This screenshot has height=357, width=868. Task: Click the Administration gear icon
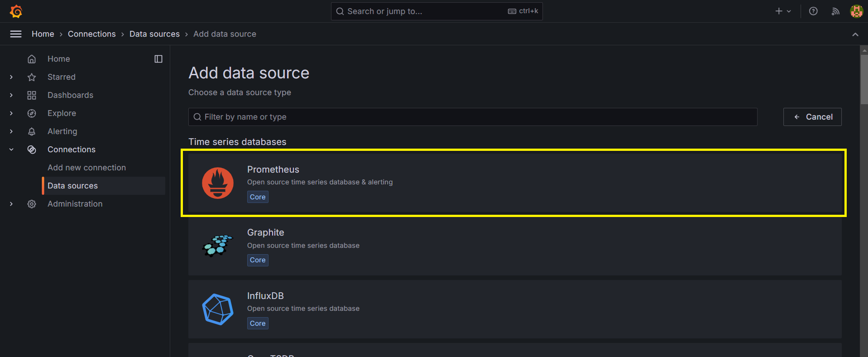(32, 204)
